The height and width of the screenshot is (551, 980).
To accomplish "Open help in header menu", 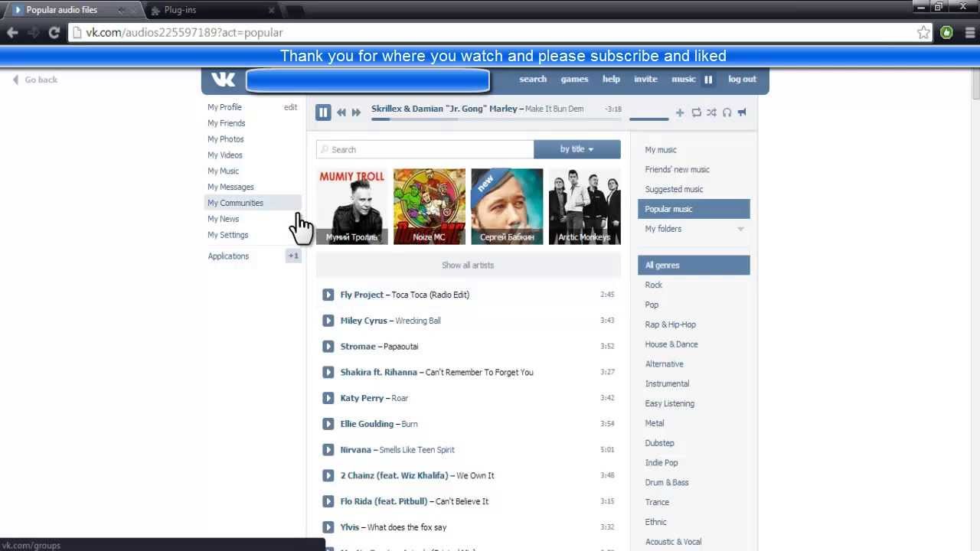I will pyautogui.click(x=611, y=79).
